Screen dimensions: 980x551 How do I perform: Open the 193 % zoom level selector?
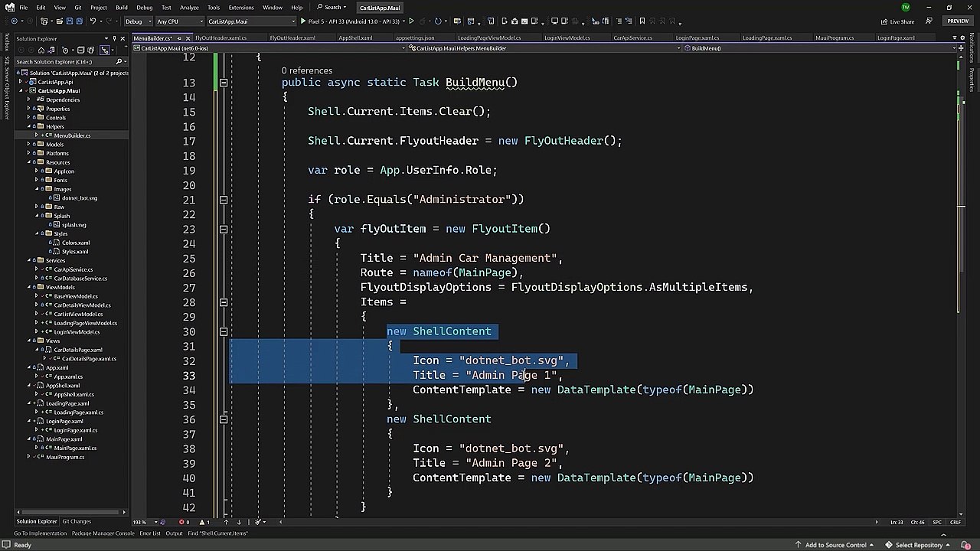(x=144, y=522)
